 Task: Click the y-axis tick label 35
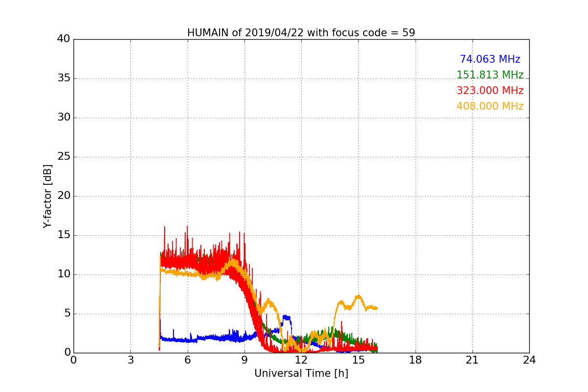(64, 78)
